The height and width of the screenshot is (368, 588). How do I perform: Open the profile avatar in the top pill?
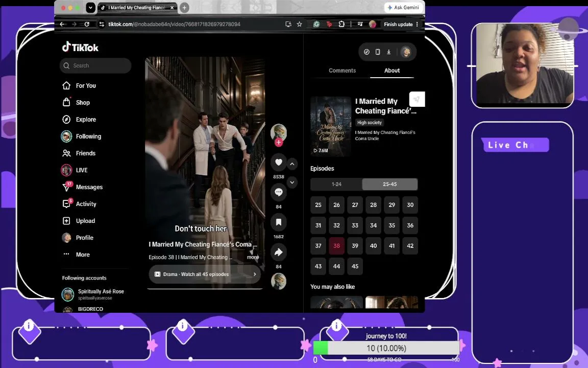click(406, 52)
